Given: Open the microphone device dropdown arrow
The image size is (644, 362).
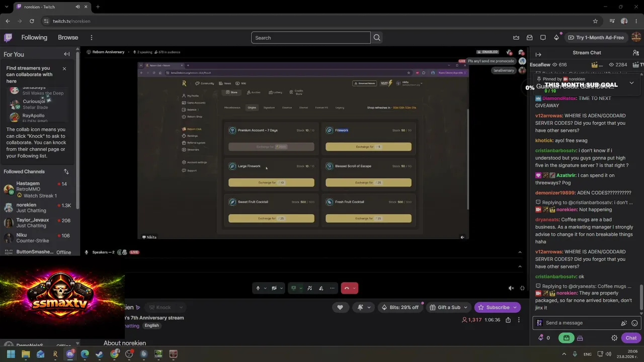Looking at the screenshot, I should (x=265, y=288).
